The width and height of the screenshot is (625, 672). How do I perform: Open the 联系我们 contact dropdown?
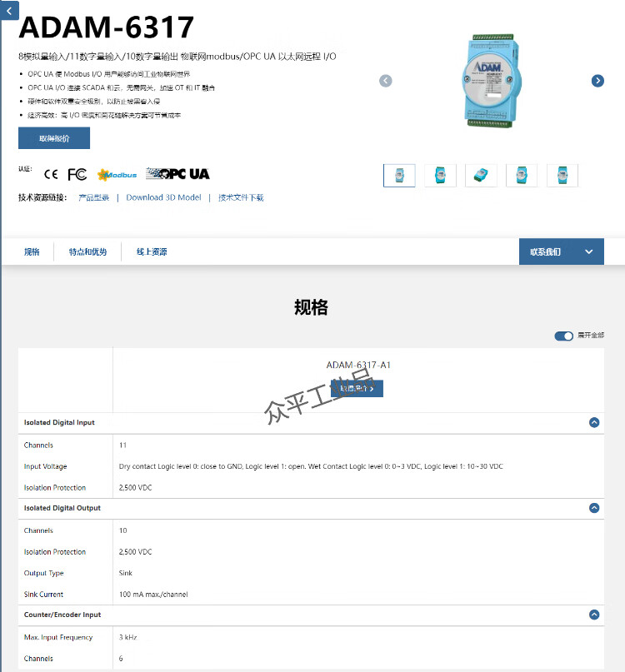(x=562, y=251)
